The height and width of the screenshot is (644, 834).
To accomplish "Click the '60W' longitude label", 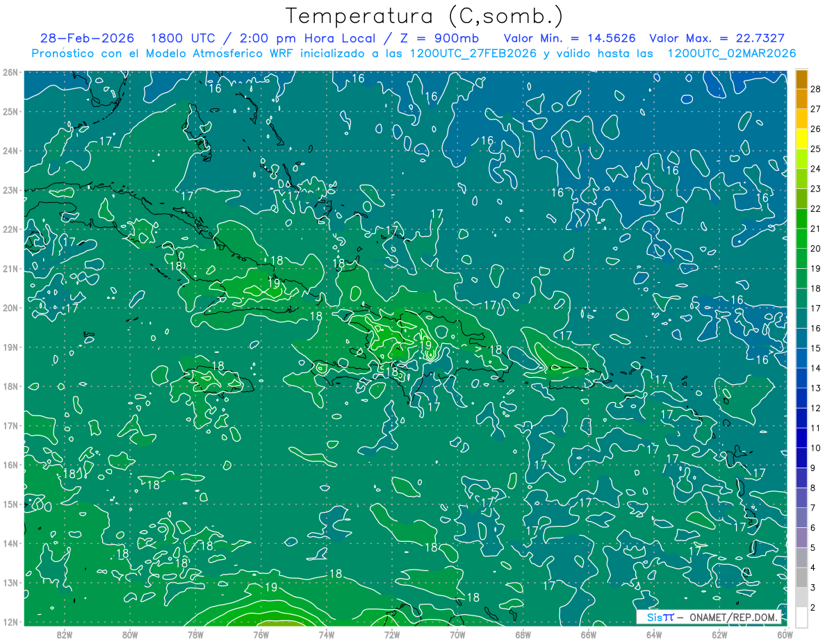I will 785,634.
